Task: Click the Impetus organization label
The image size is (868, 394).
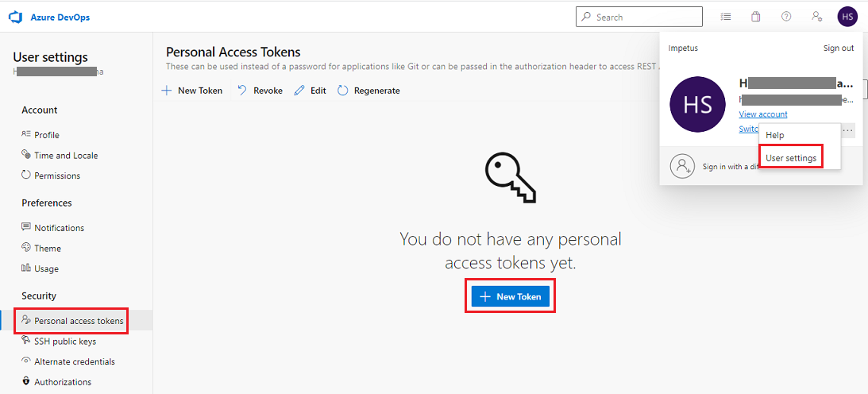Action: pos(683,48)
